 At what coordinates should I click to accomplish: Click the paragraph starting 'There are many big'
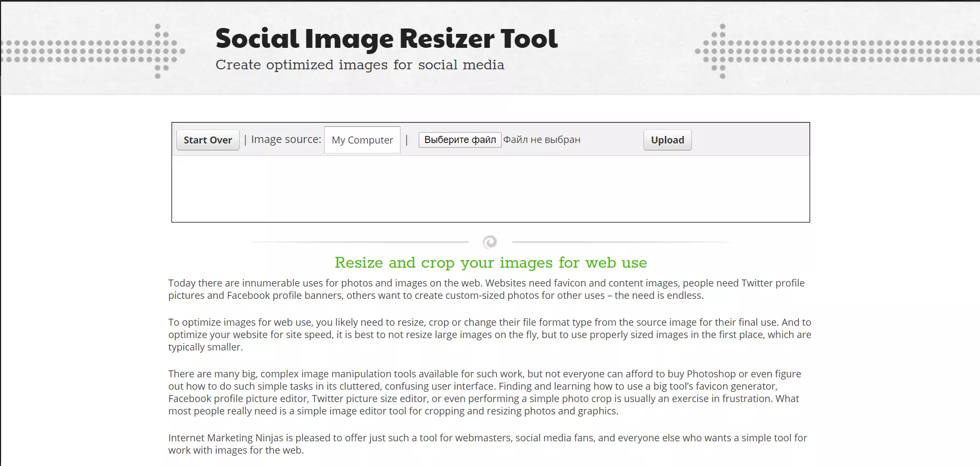pos(485,392)
